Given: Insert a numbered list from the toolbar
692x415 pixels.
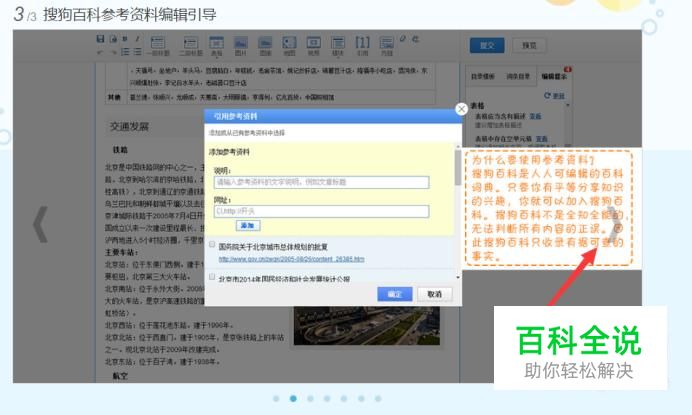Looking at the screenshot, I should (125, 52).
